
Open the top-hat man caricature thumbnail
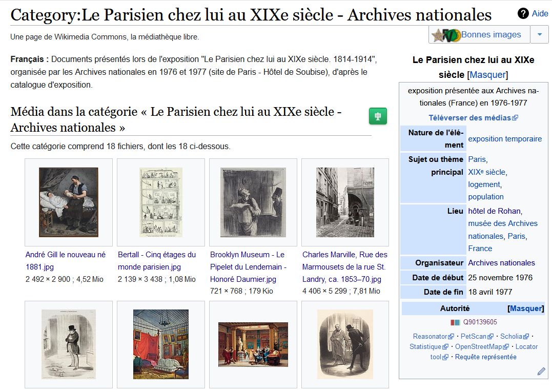(x=69, y=344)
